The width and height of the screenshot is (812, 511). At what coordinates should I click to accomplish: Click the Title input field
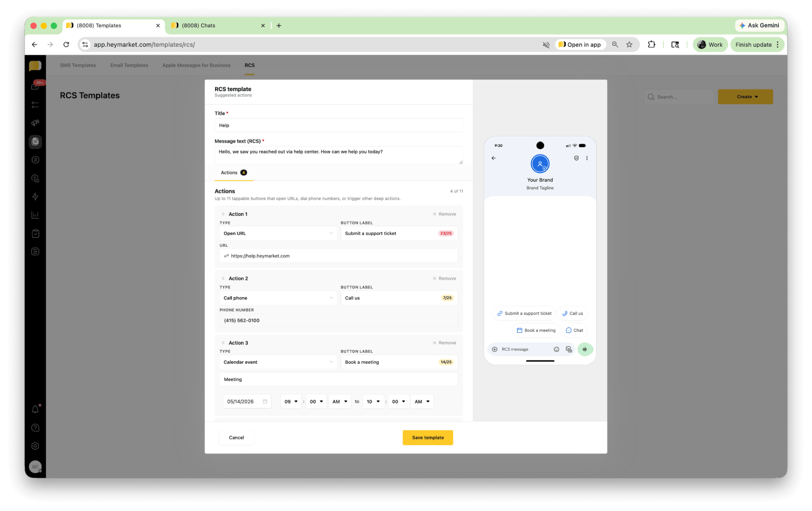(x=339, y=125)
